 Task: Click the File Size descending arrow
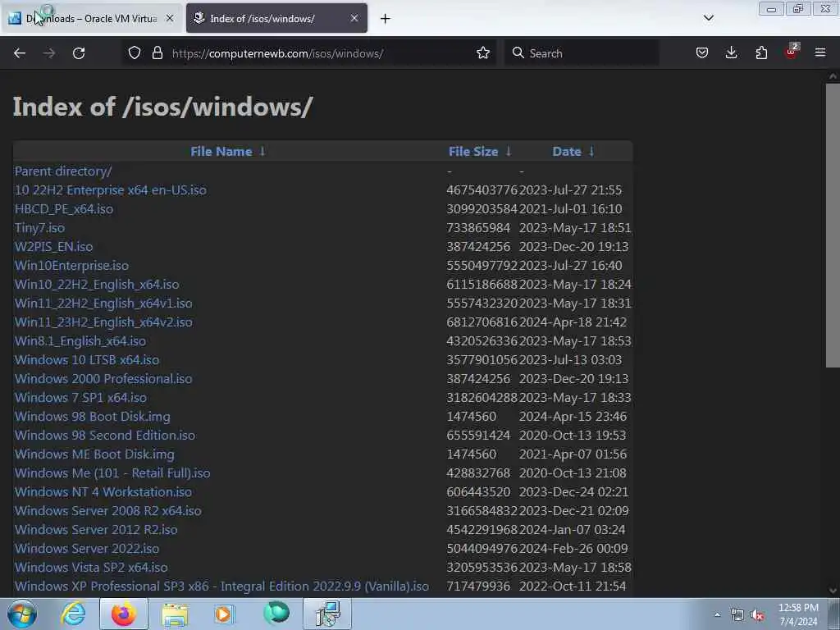click(x=509, y=152)
